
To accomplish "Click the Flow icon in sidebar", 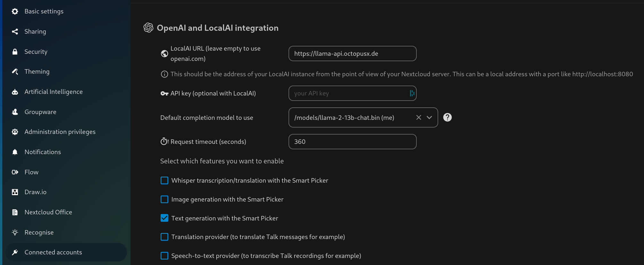I will pos(15,172).
